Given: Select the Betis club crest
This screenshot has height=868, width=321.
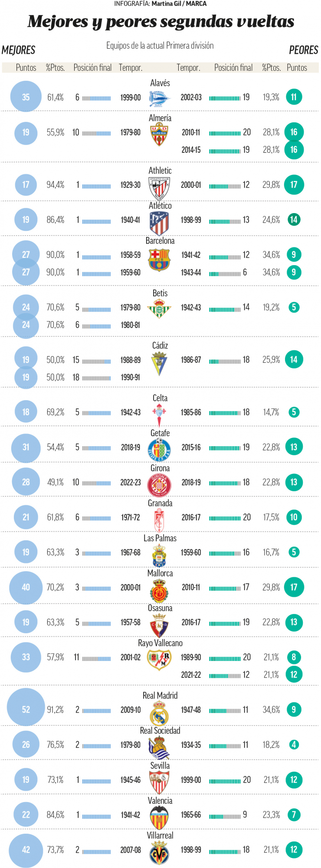Looking at the screenshot, I should [159, 309].
